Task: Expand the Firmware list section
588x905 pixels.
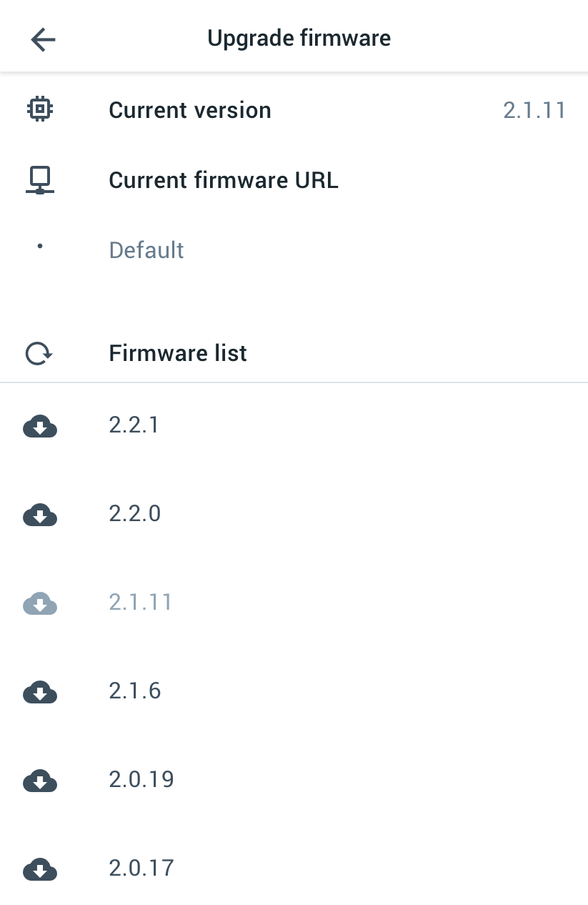Action: point(177,352)
